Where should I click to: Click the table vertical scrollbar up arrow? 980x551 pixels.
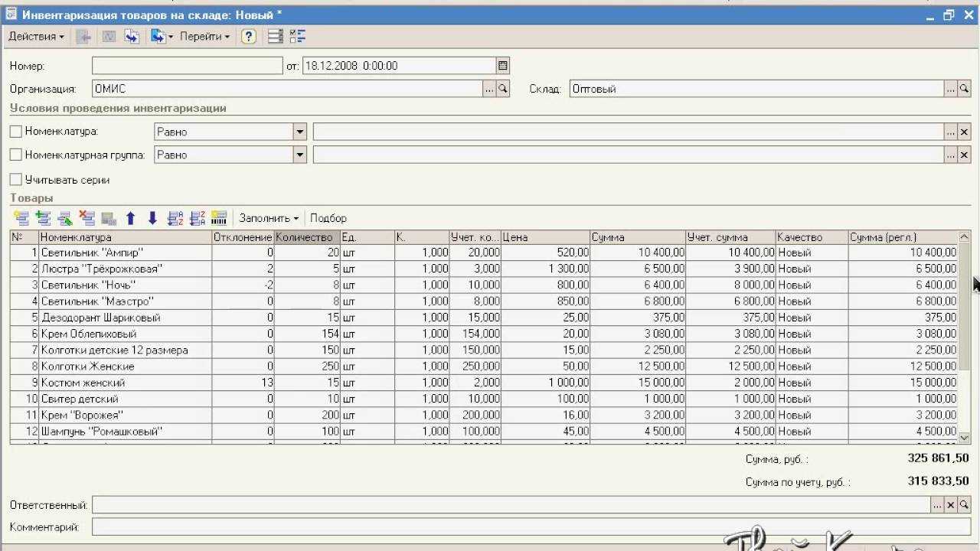(965, 236)
